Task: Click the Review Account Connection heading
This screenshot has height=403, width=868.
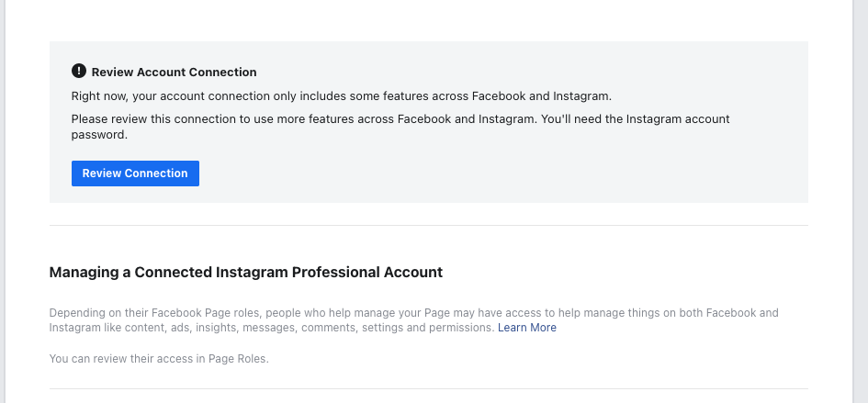Action: [174, 73]
